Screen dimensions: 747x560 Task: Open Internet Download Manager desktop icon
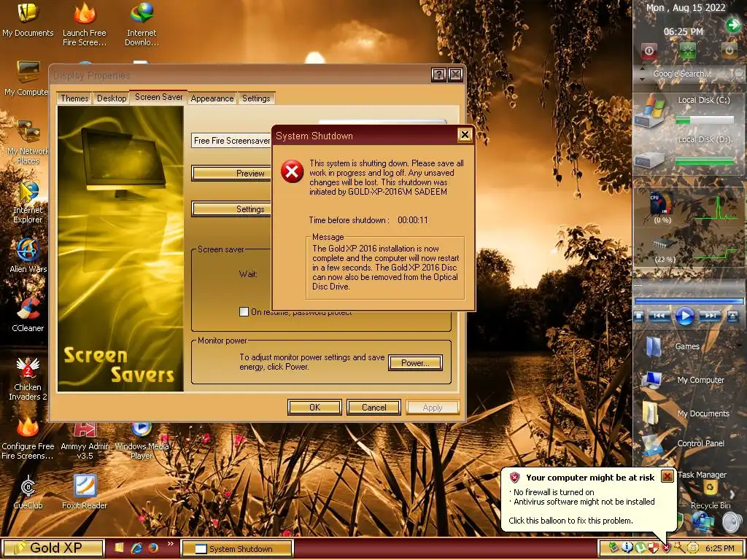click(142, 24)
